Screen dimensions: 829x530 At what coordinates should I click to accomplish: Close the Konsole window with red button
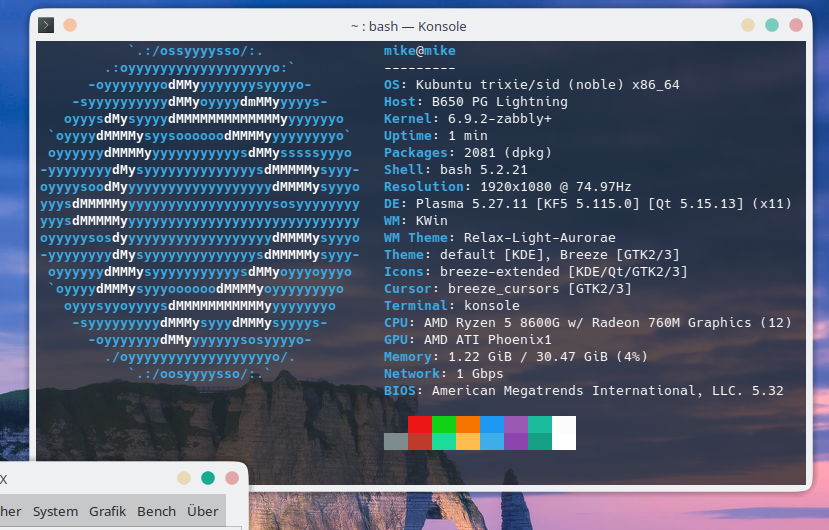(x=796, y=25)
